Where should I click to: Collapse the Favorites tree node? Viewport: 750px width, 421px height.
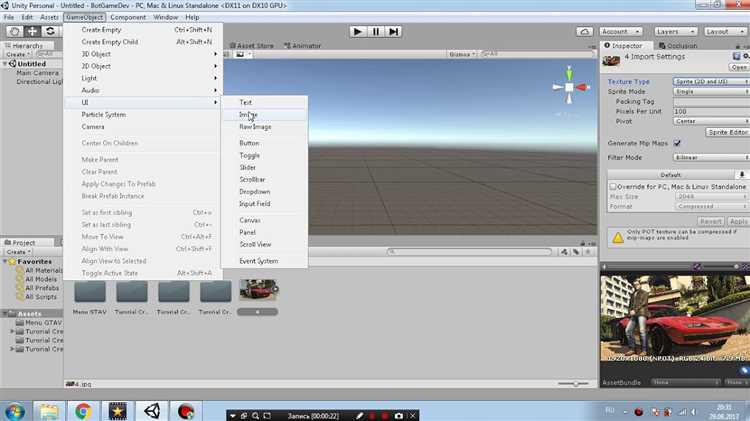5,262
